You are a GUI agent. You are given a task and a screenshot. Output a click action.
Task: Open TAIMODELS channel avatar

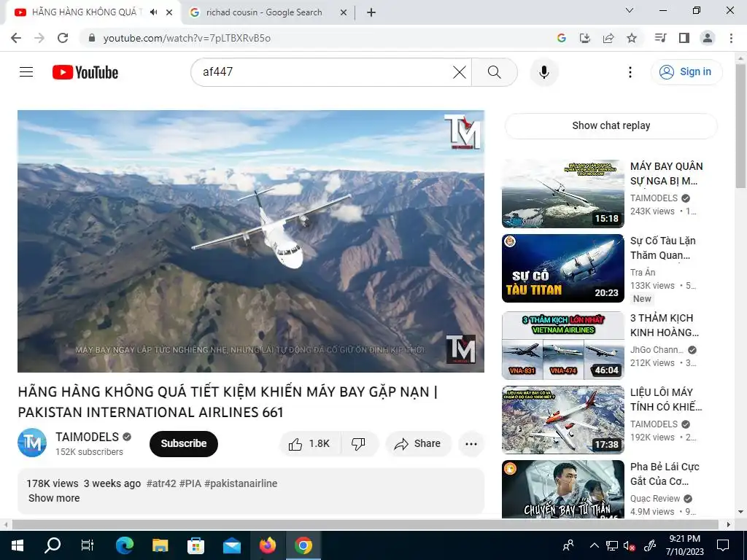(32, 443)
